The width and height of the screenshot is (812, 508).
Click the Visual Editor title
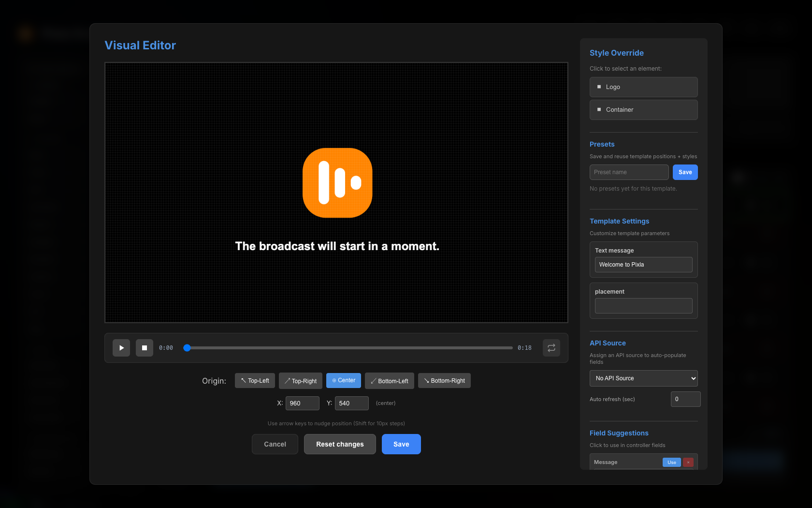click(140, 45)
